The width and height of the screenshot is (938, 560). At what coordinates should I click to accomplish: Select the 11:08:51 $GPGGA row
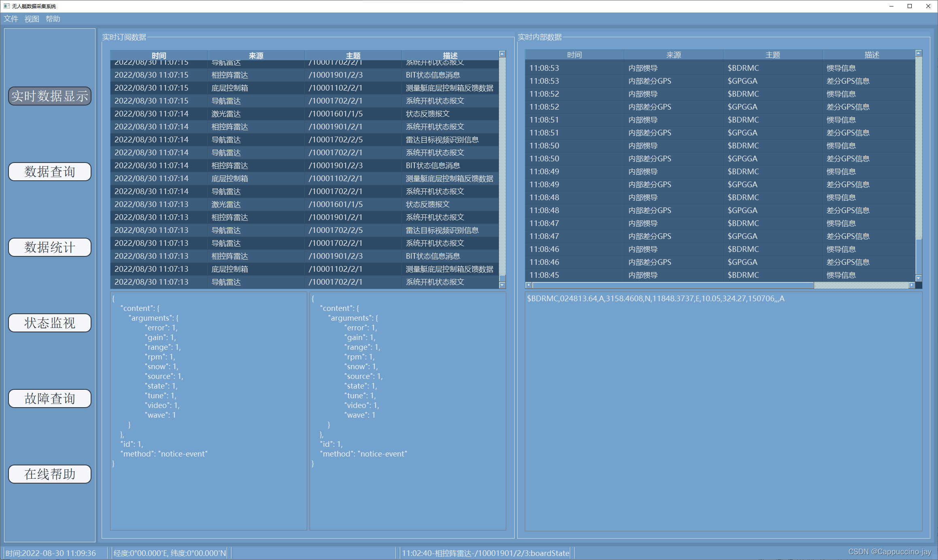point(720,133)
